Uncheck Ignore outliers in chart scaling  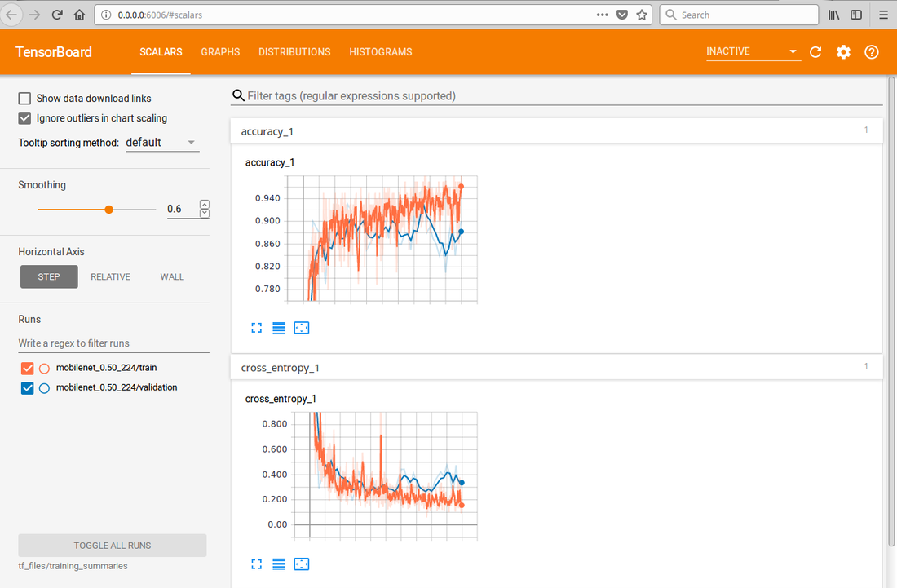click(25, 118)
